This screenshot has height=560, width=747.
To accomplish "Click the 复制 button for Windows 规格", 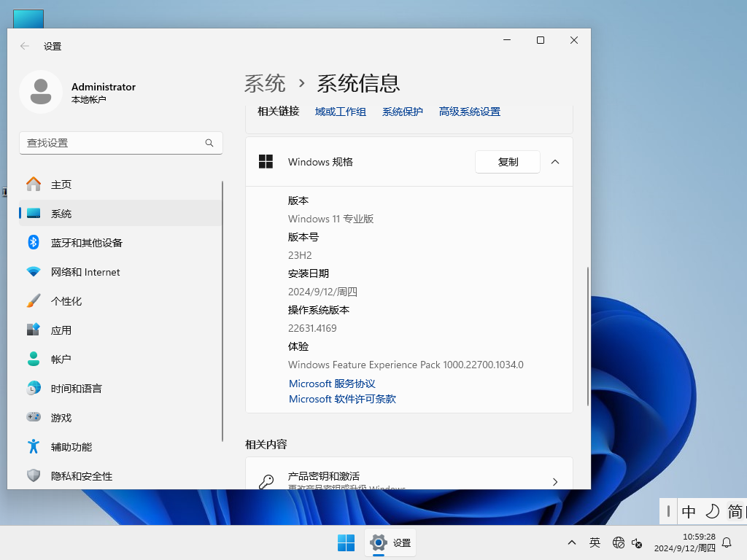I will [x=507, y=162].
